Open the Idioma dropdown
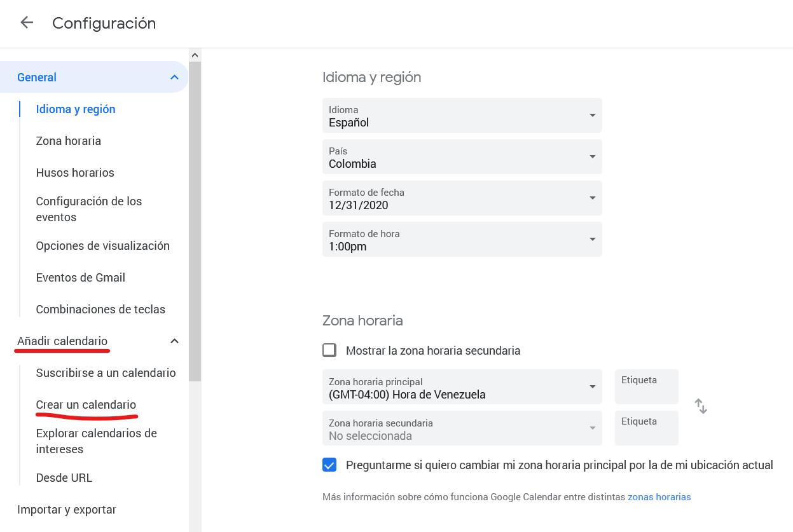Image resolution: width=793 pixels, height=532 pixels. (x=462, y=116)
